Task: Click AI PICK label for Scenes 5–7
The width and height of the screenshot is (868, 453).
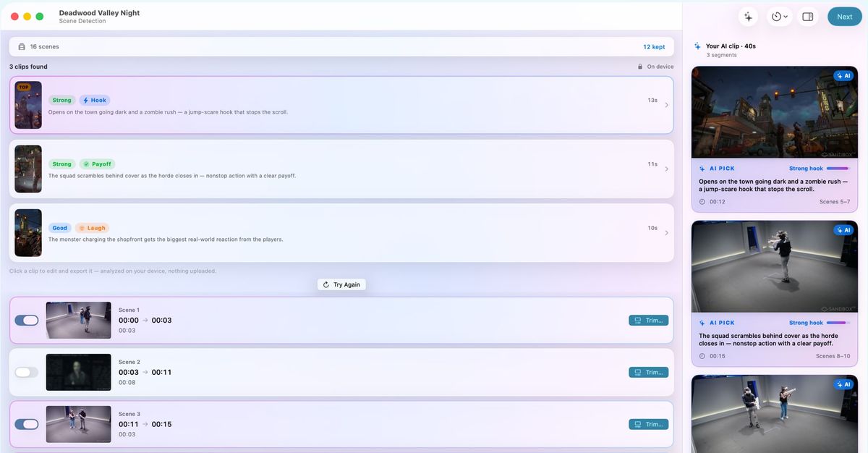Action: pyautogui.click(x=722, y=169)
